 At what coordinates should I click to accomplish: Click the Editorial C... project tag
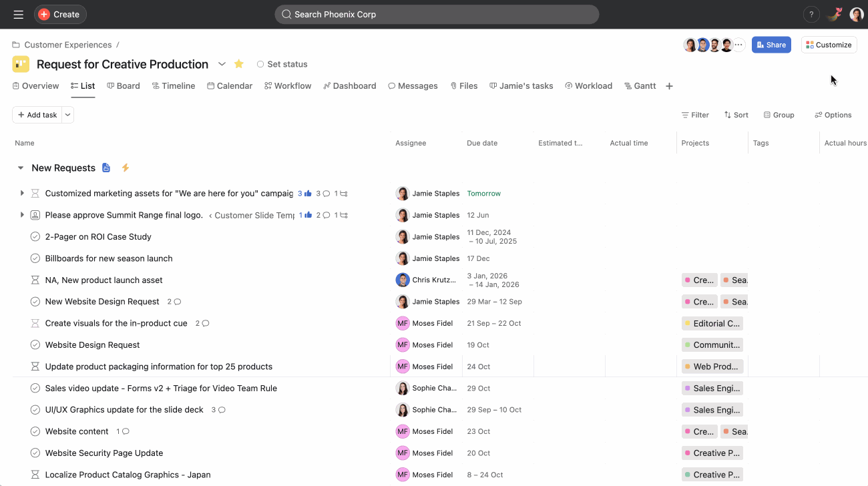[x=712, y=323]
